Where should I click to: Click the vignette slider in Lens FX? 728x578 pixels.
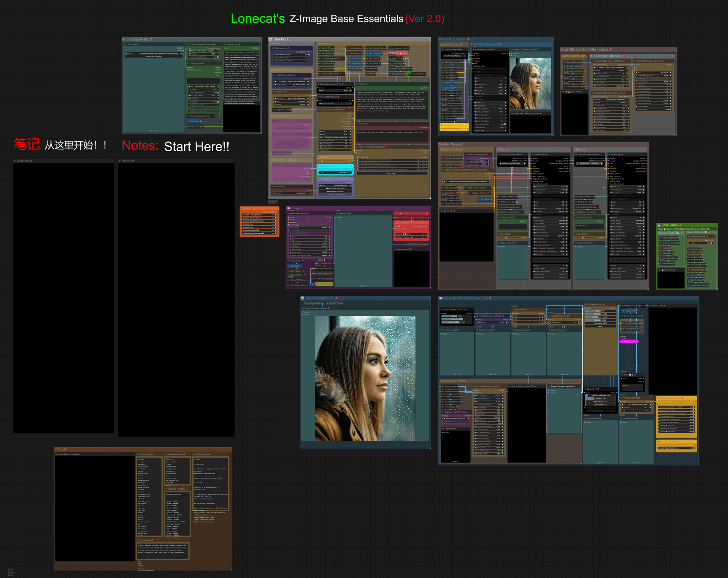[x=600, y=398]
